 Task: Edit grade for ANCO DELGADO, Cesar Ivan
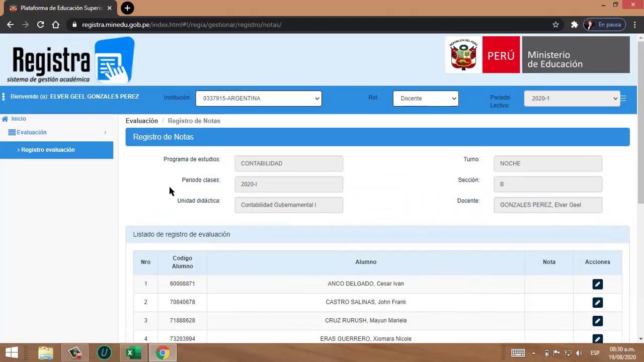[597, 284]
